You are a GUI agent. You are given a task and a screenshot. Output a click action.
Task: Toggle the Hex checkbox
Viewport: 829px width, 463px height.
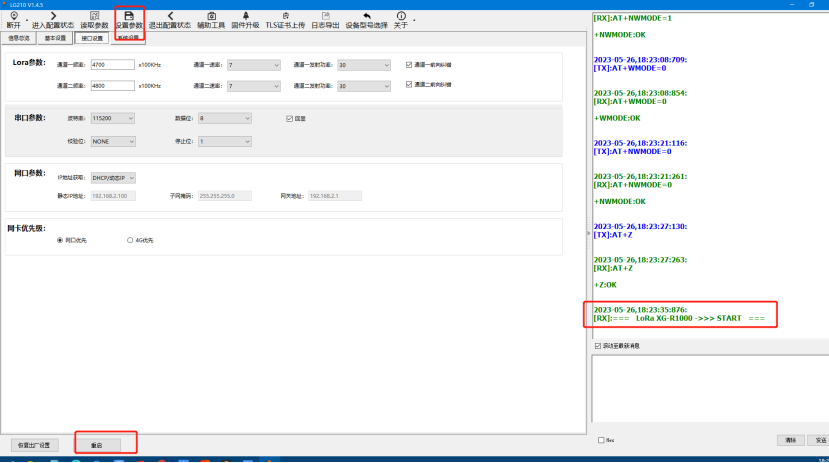click(601, 440)
